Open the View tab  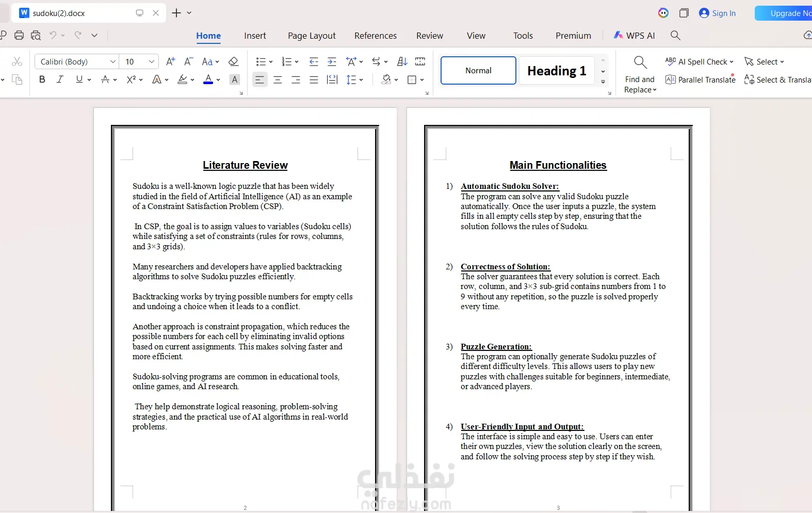tap(476, 36)
